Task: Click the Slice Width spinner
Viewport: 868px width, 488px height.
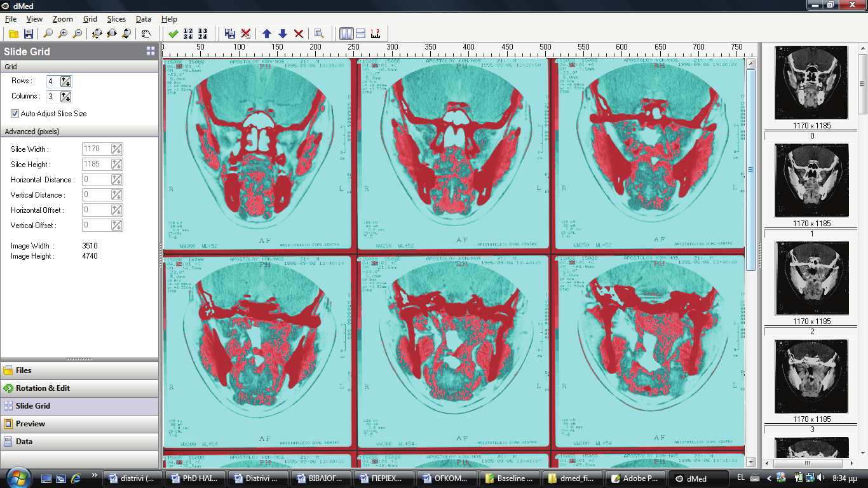Action: click(x=116, y=149)
